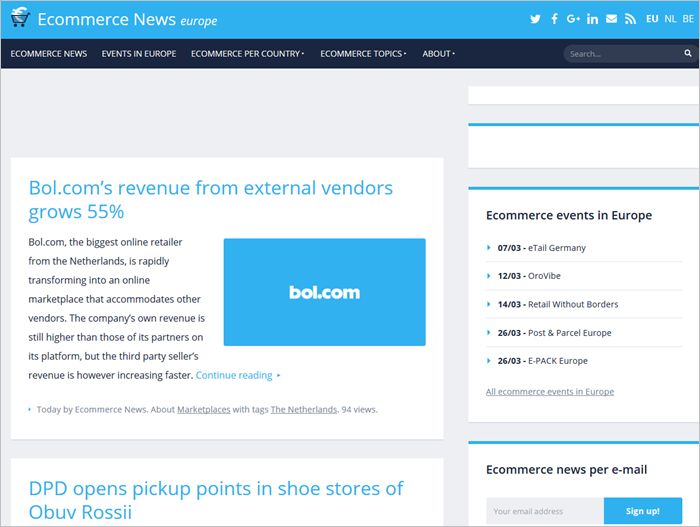Open the 07/03 eTail Germany event

pyautogui.click(x=542, y=248)
